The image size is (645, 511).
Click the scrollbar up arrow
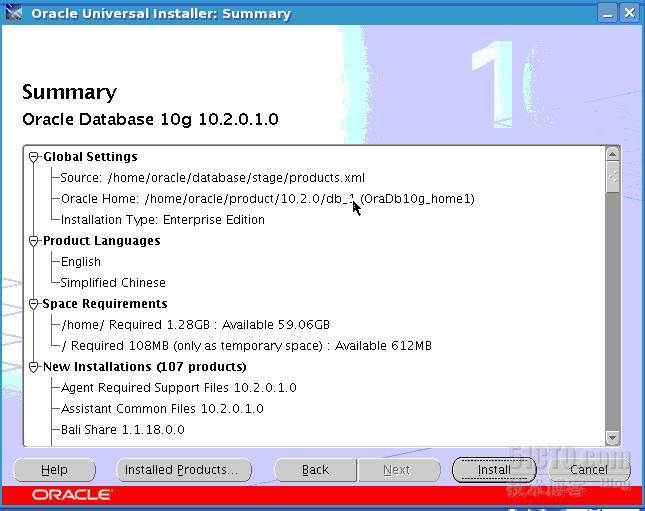point(613,154)
